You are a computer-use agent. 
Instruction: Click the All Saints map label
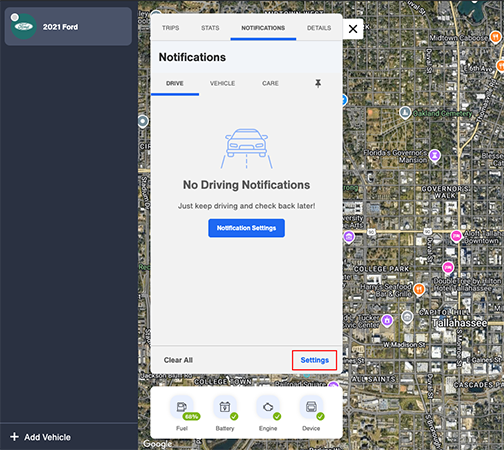(373, 379)
